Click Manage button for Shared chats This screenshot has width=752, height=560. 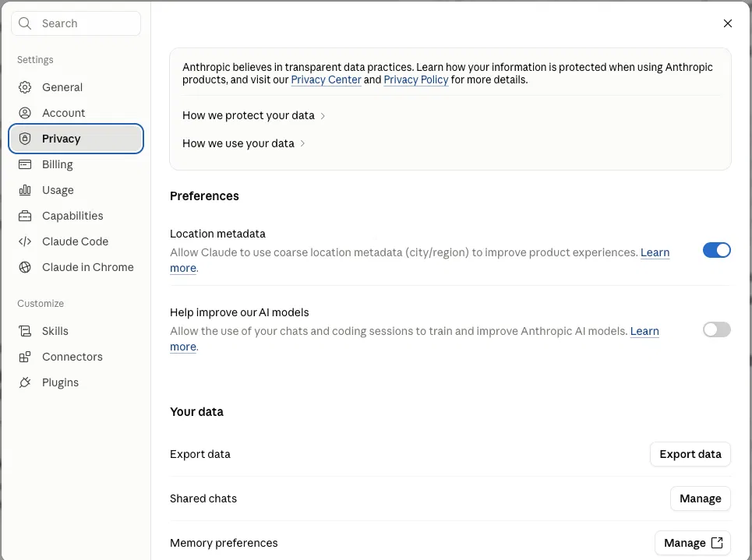[x=701, y=498]
